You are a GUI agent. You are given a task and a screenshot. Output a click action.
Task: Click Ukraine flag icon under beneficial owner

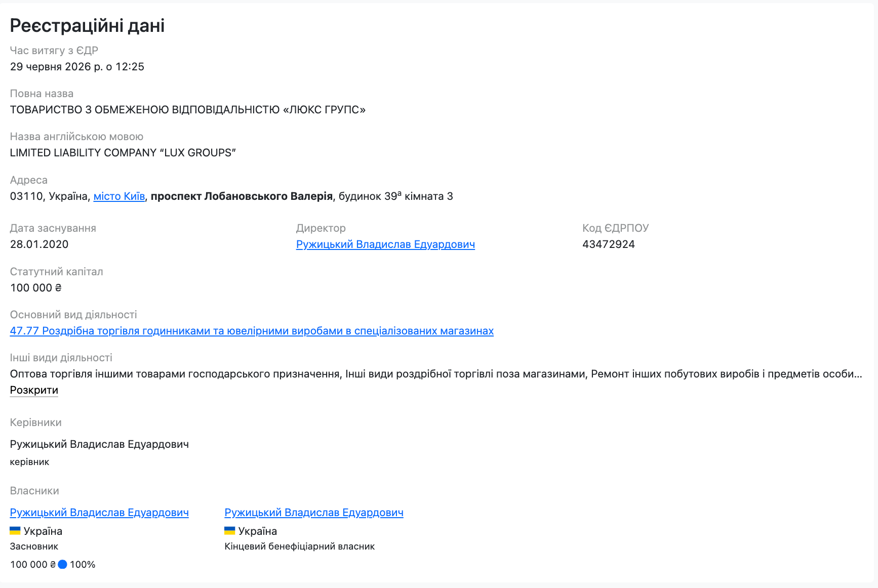click(x=230, y=531)
